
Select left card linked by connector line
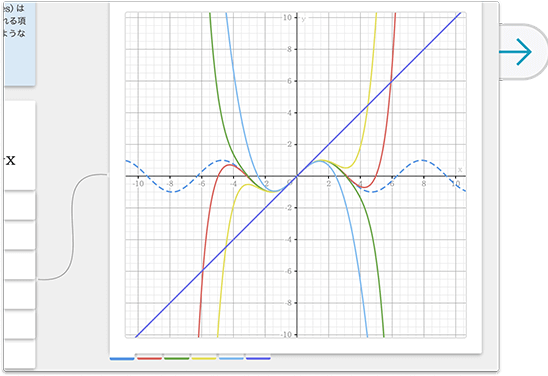pyautogui.click(x=20, y=265)
